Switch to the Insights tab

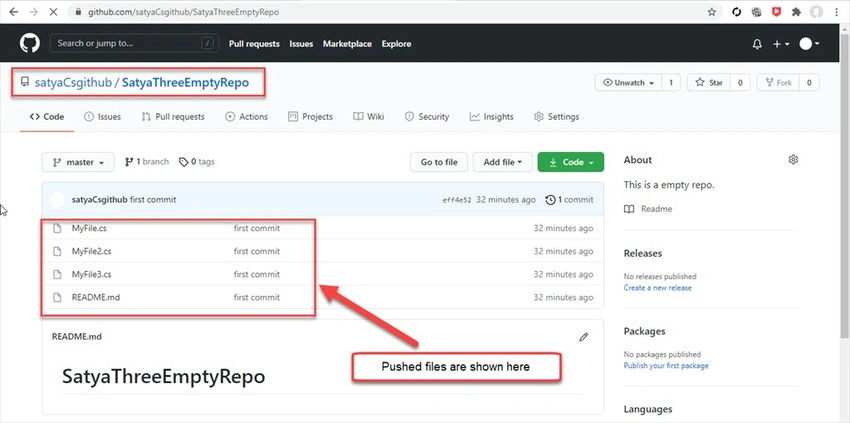[492, 117]
